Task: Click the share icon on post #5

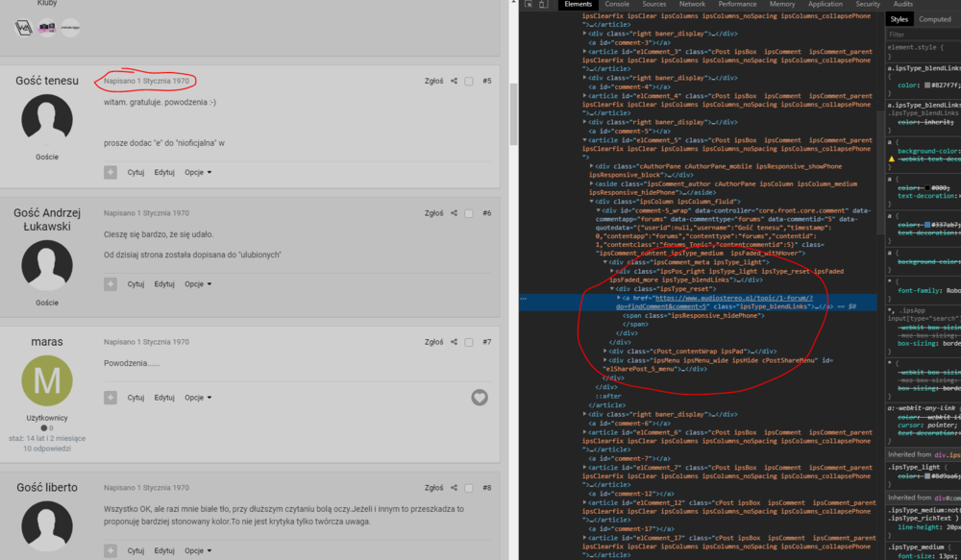Action: pyautogui.click(x=454, y=82)
